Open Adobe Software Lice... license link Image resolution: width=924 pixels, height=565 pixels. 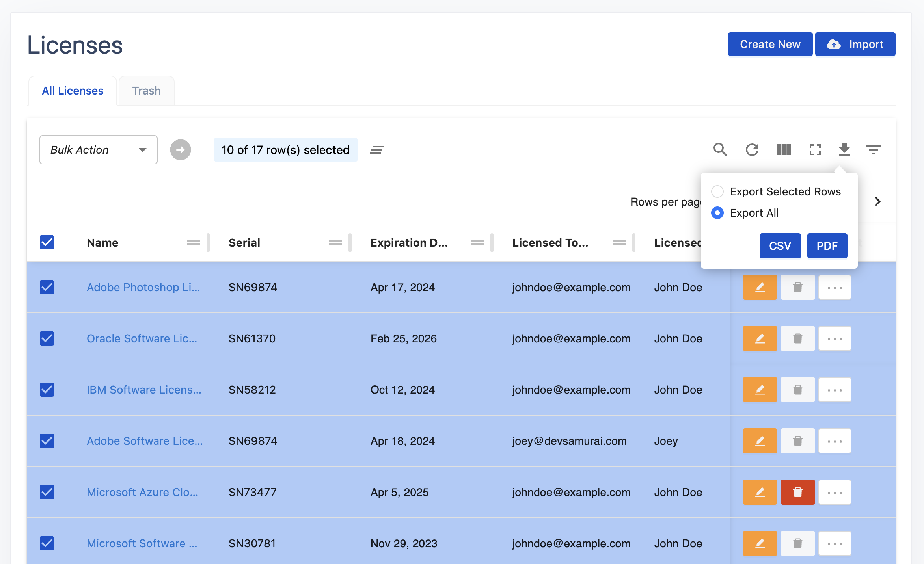pyautogui.click(x=145, y=441)
